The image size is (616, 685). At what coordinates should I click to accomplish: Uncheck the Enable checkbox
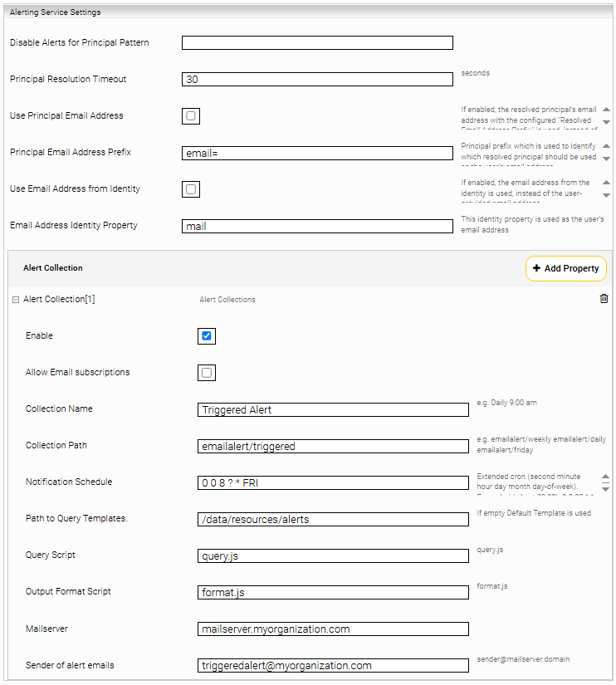(x=207, y=336)
